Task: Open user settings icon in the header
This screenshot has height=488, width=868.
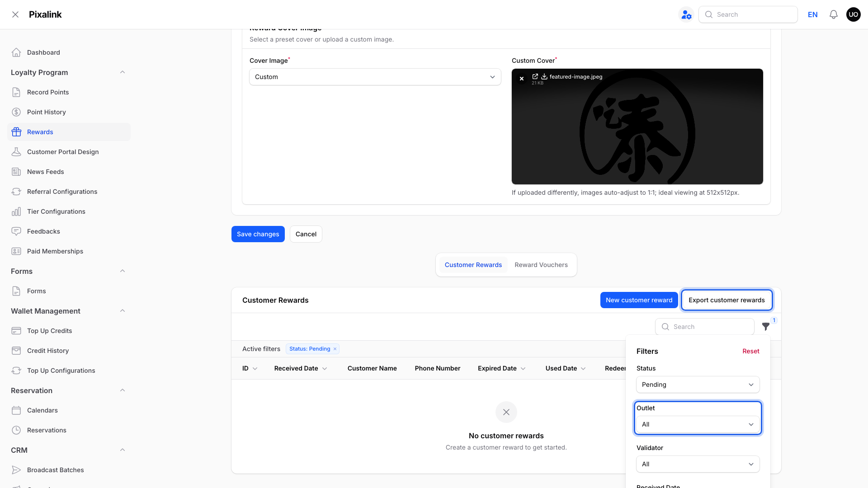Action: click(686, 14)
